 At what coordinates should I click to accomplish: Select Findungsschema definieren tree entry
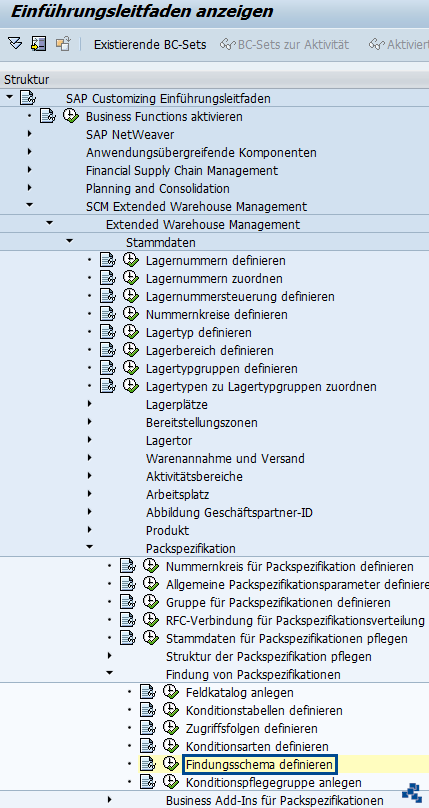point(260,764)
